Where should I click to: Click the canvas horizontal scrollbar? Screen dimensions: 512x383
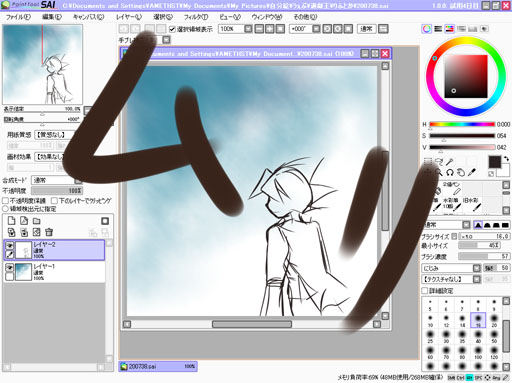252,324
